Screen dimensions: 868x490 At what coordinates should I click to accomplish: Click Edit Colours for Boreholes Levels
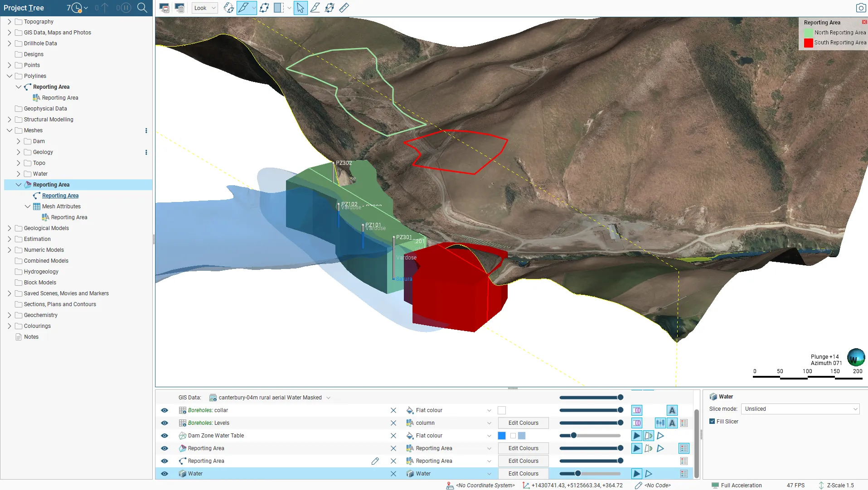[x=523, y=423]
